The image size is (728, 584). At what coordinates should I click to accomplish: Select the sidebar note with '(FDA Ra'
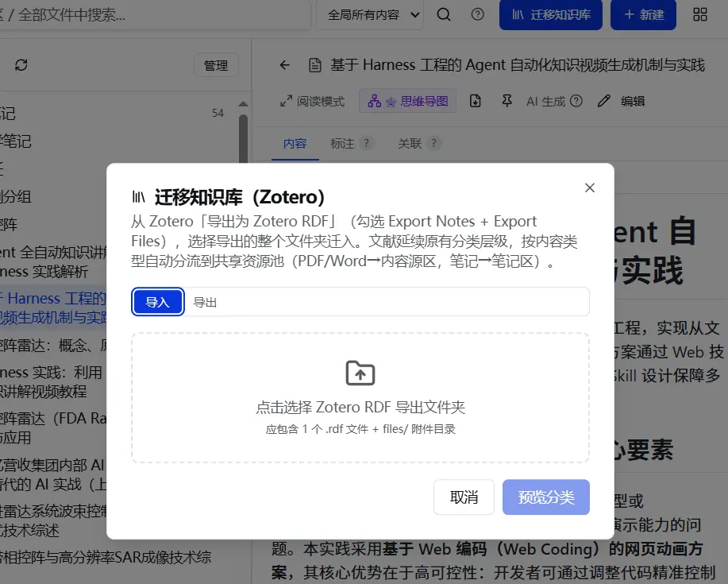[53, 428]
